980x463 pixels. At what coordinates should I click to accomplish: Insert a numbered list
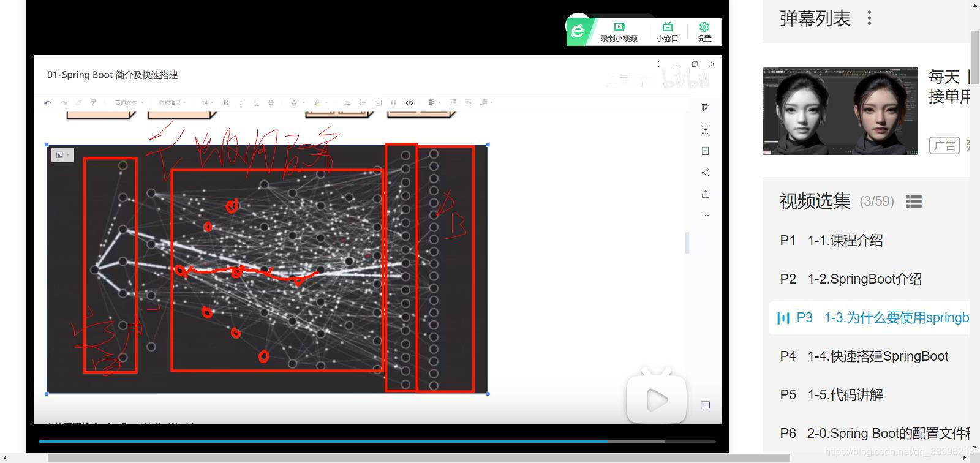click(363, 103)
